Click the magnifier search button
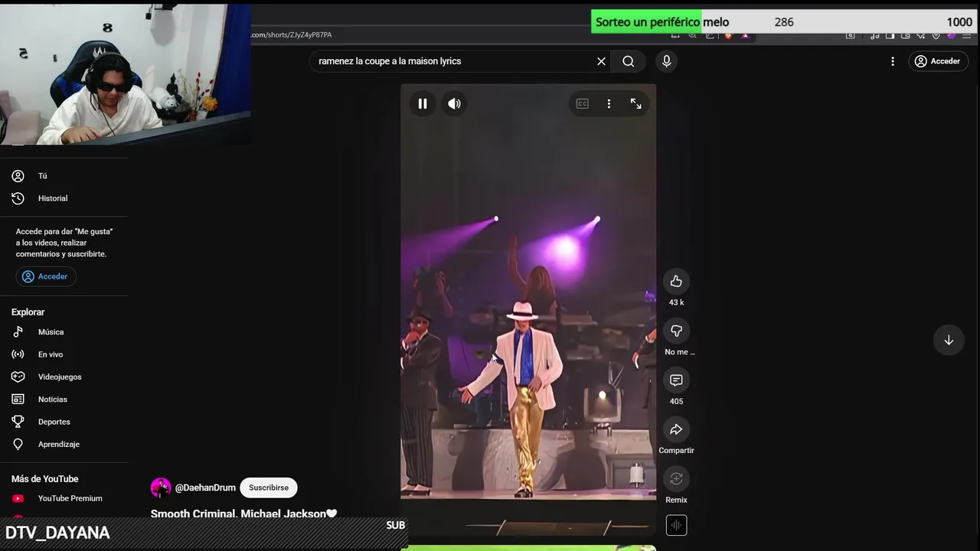980x551 pixels. coord(629,61)
